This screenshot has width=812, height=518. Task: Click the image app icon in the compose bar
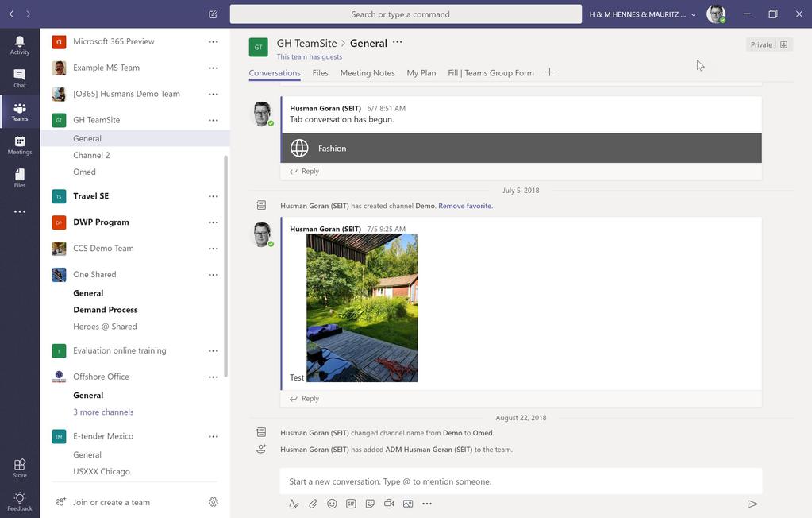coord(408,504)
